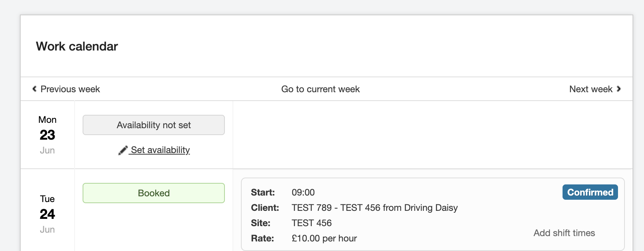Click the Work calendar heading
Image resolution: width=644 pixels, height=251 pixels.
click(x=77, y=46)
